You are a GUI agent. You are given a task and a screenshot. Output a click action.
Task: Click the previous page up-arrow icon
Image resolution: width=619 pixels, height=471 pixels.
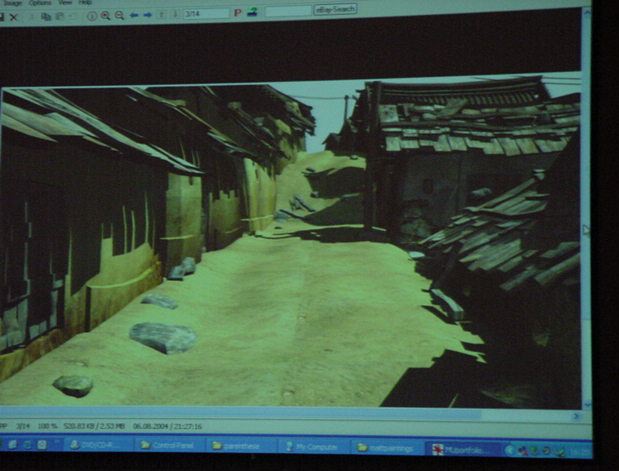point(161,15)
